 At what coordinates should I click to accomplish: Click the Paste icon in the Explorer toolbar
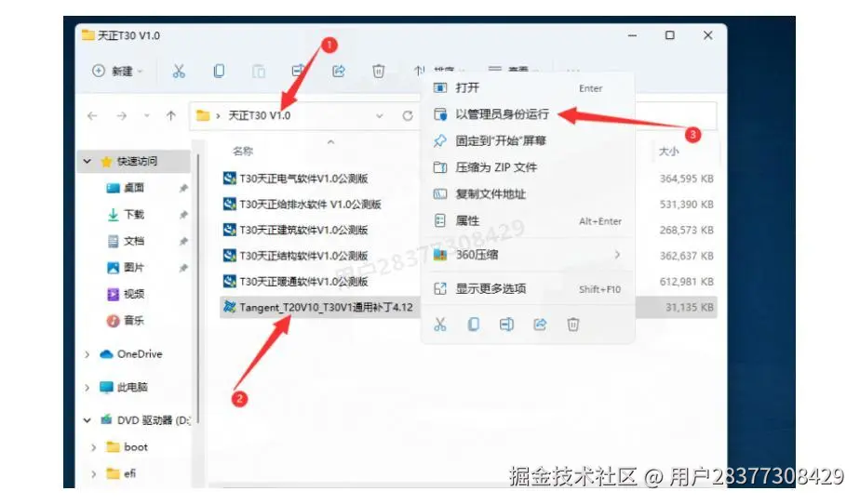(x=259, y=72)
